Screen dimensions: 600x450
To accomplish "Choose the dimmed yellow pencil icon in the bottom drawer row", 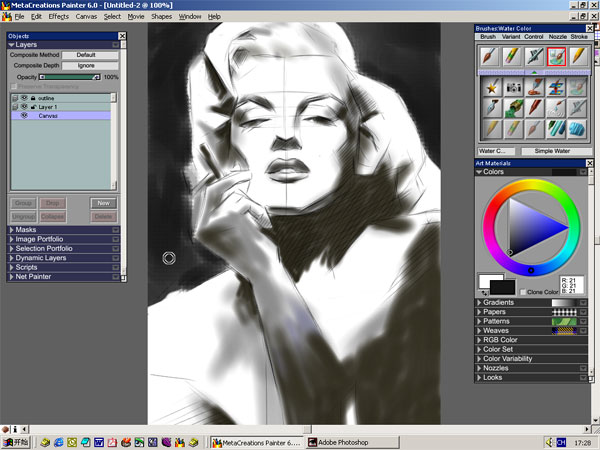I will pos(492,129).
